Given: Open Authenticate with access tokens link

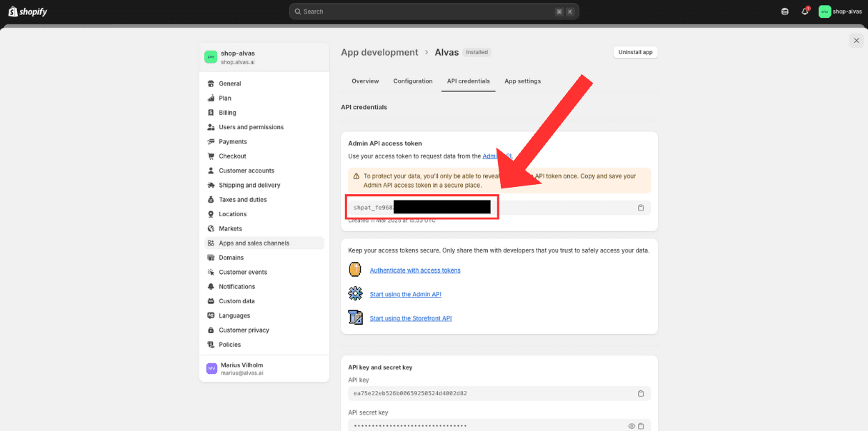Looking at the screenshot, I should click(x=415, y=270).
